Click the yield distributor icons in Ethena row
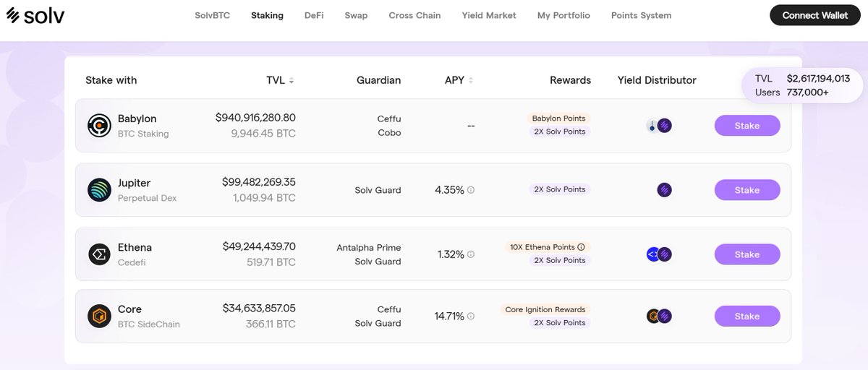The image size is (868, 370). [659, 254]
